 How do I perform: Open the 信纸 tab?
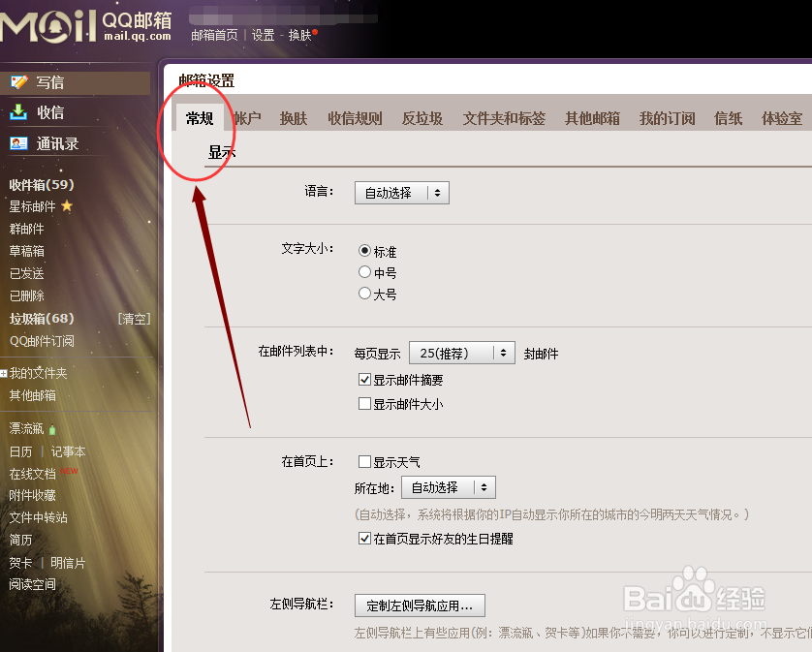coord(728,118)
